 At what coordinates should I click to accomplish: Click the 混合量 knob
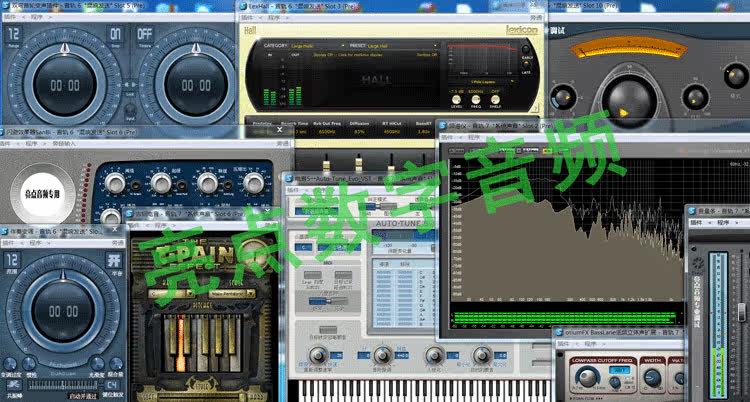(x=116, y=363)
